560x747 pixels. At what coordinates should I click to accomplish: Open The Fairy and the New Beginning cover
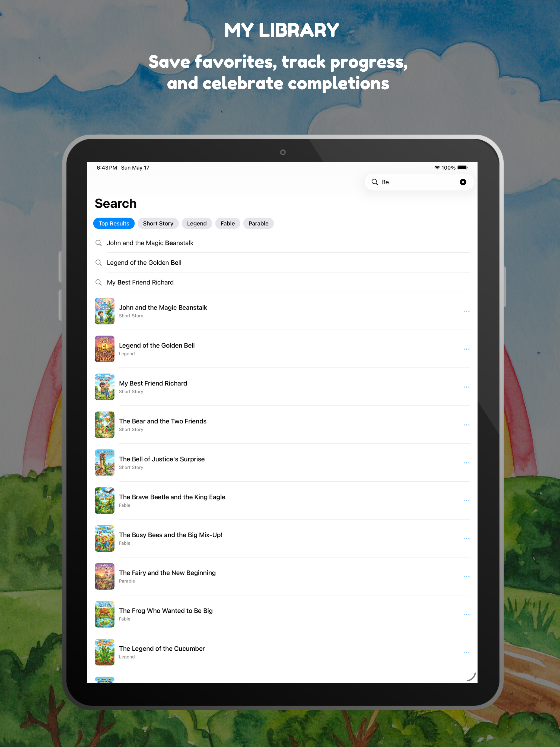(104, 576)
